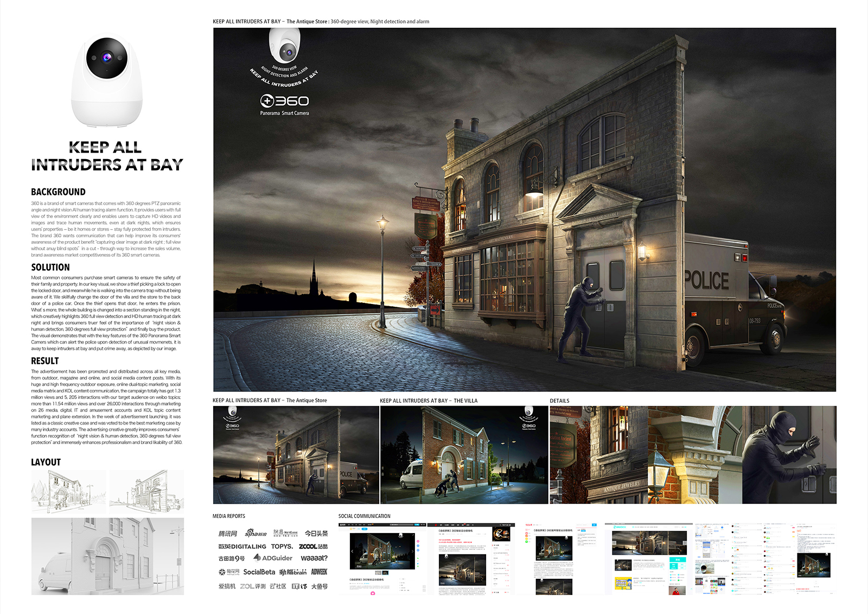Open the SocialBeta logo

(x=259, y=572)
